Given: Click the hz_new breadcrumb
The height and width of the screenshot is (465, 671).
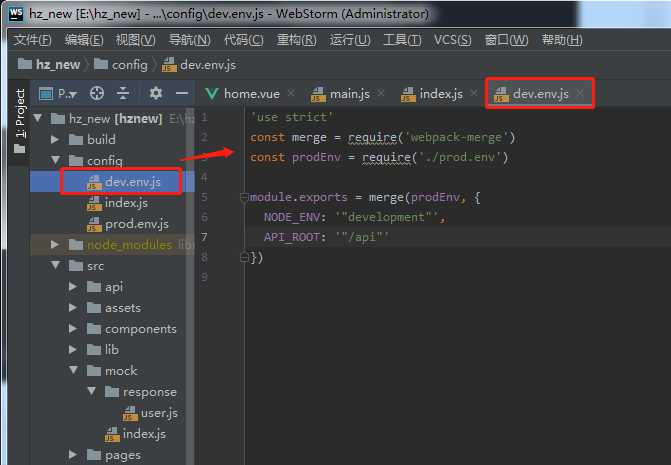Looking at the screenshot, I should [49, 65].
